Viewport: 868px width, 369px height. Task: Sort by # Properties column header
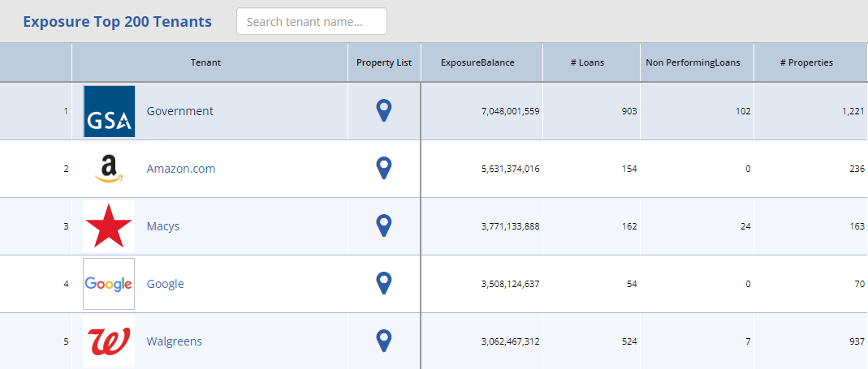[806, 62]
